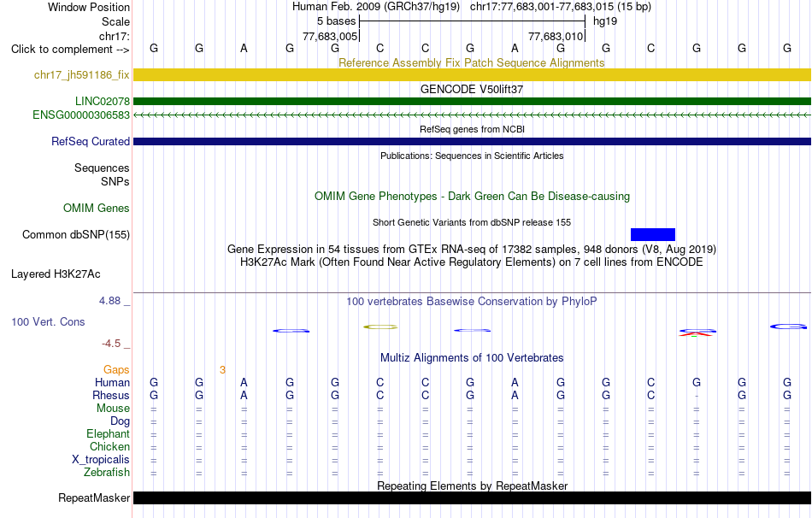Screen dimensions: 812x518
Task: Click the '5 bases' scale text
Action: [x=337, y=21]
